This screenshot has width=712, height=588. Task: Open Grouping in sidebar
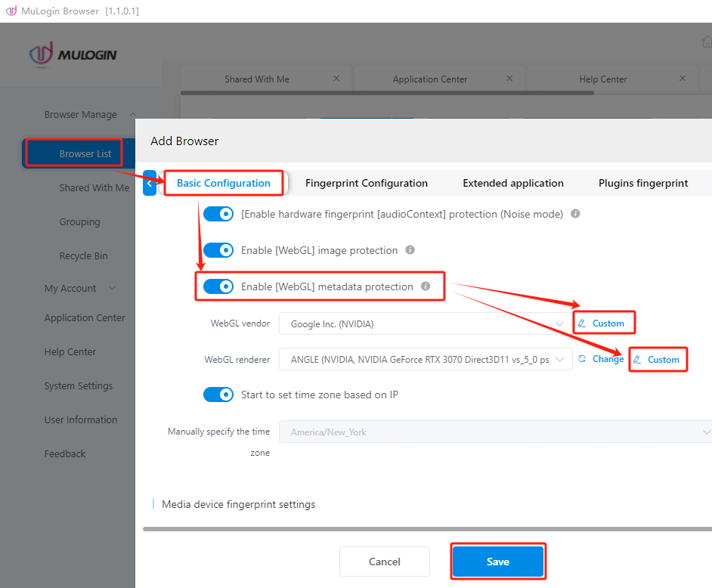pyautogui.click(x=79, y=221)
